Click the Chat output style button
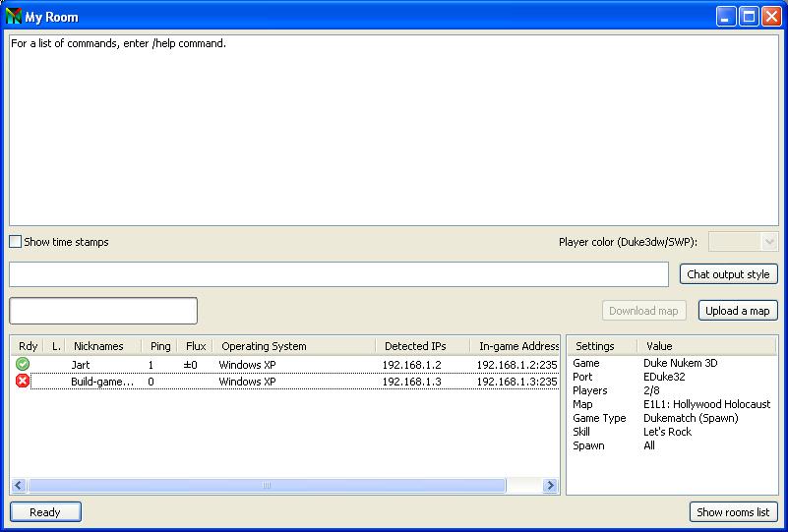The image size is (788, 532). [728, 274]
